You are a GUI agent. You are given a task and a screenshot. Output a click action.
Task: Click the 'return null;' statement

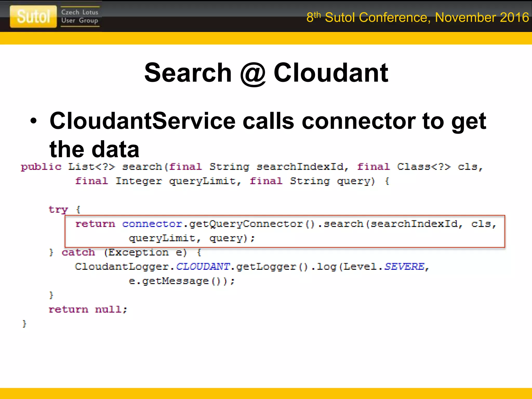click(88, 309)
